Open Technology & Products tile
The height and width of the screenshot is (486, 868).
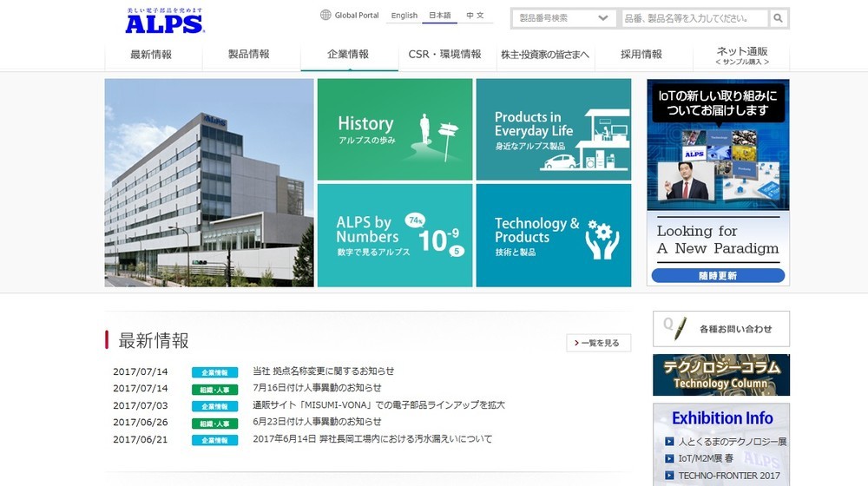pos(554,235)
